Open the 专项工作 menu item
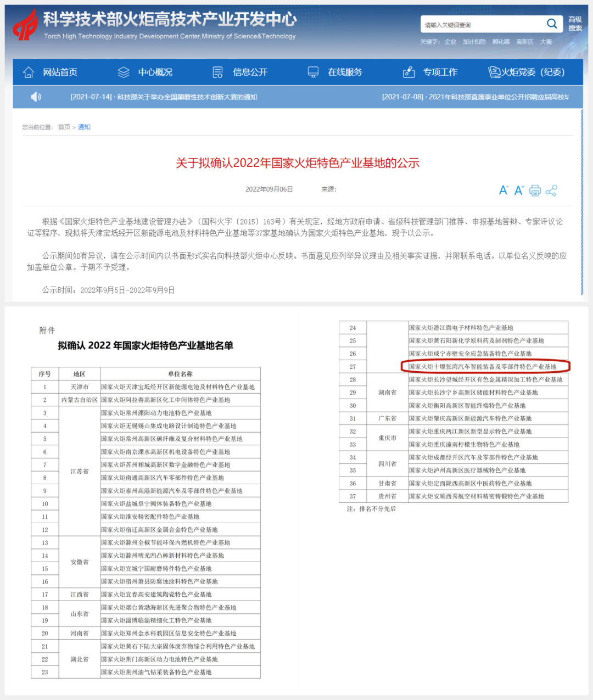Screen dimensions: 593x700 tap(440, 72)
